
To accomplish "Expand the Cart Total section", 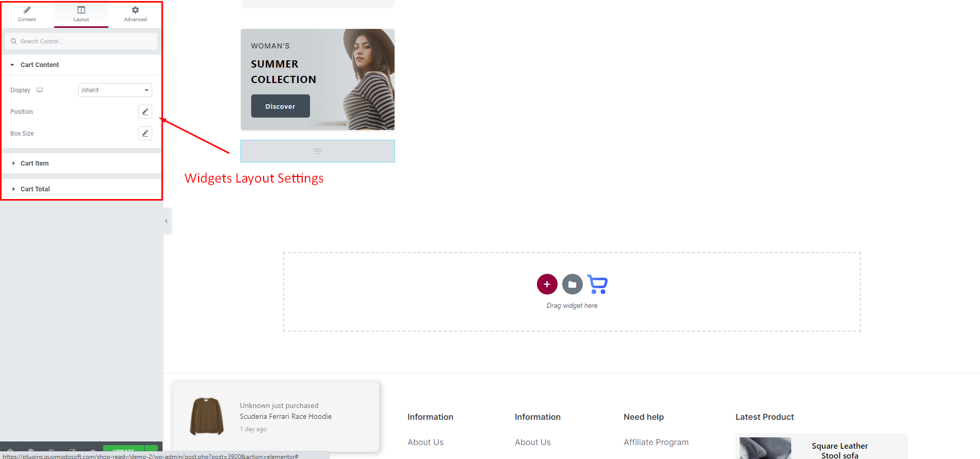I will [x=35, y=189].
